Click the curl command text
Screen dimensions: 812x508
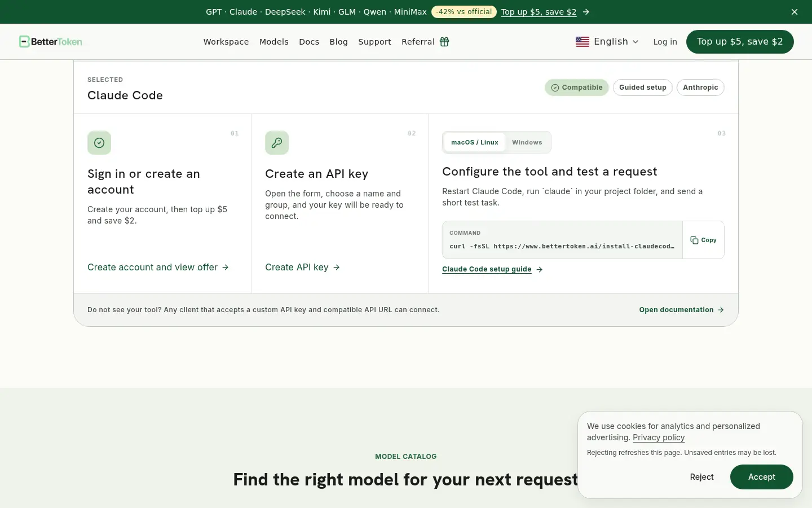(562, 246)
